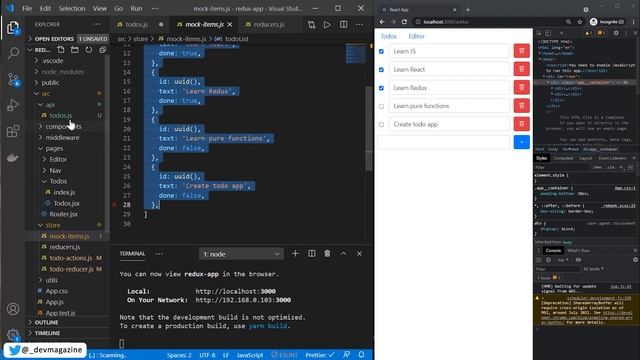Delete the Learn React todo

(x=521, y=69)
